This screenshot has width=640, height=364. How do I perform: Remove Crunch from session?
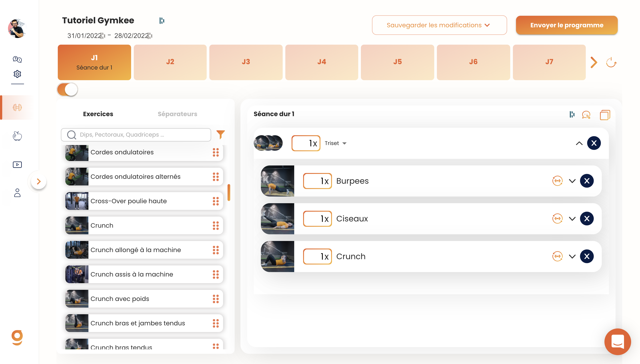586,256
